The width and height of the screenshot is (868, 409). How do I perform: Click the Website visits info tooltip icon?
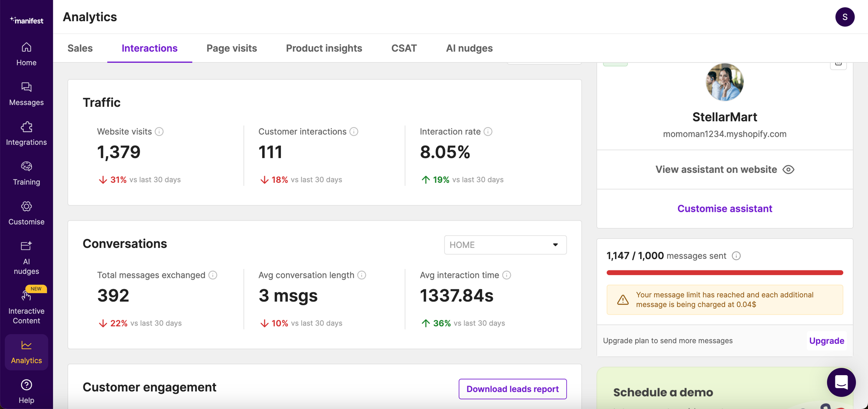pyautogui.click(x=160, y=132)
